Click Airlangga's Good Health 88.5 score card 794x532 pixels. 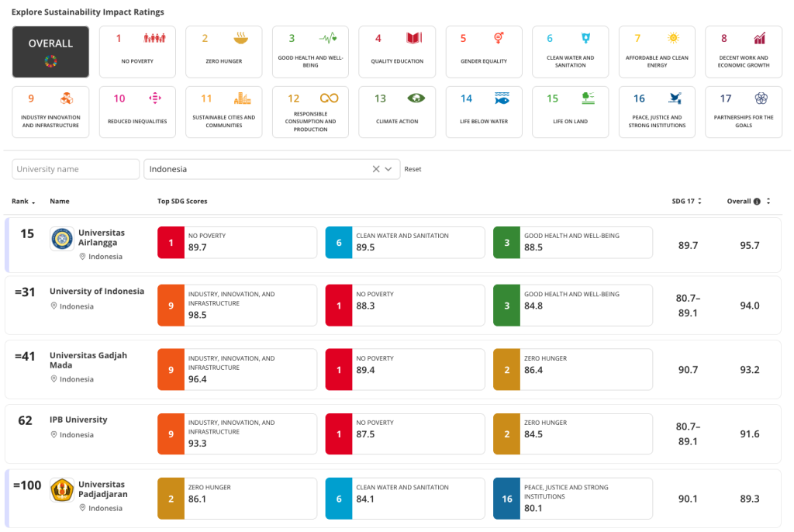[573, 243]
